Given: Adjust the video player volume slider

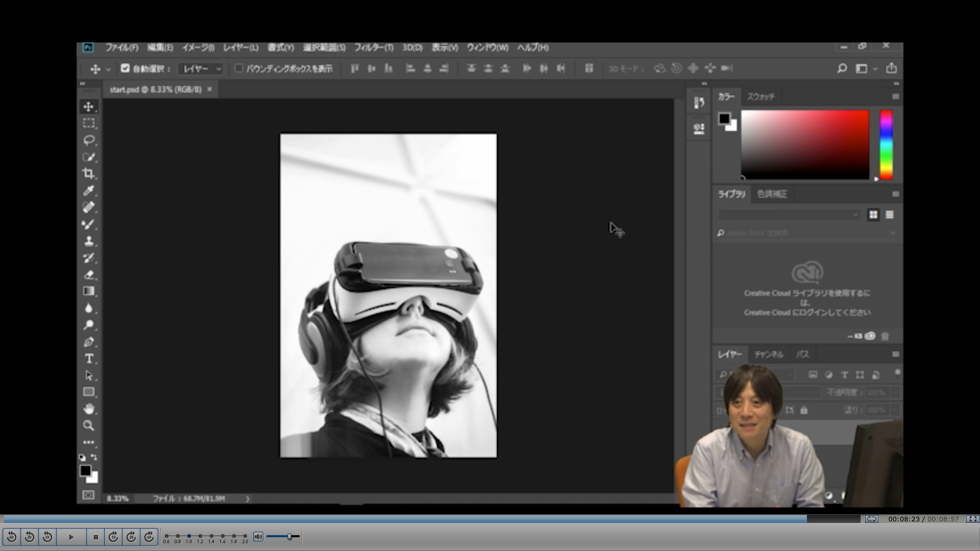Looking at the screenshot, I should [x=283, y=537].
